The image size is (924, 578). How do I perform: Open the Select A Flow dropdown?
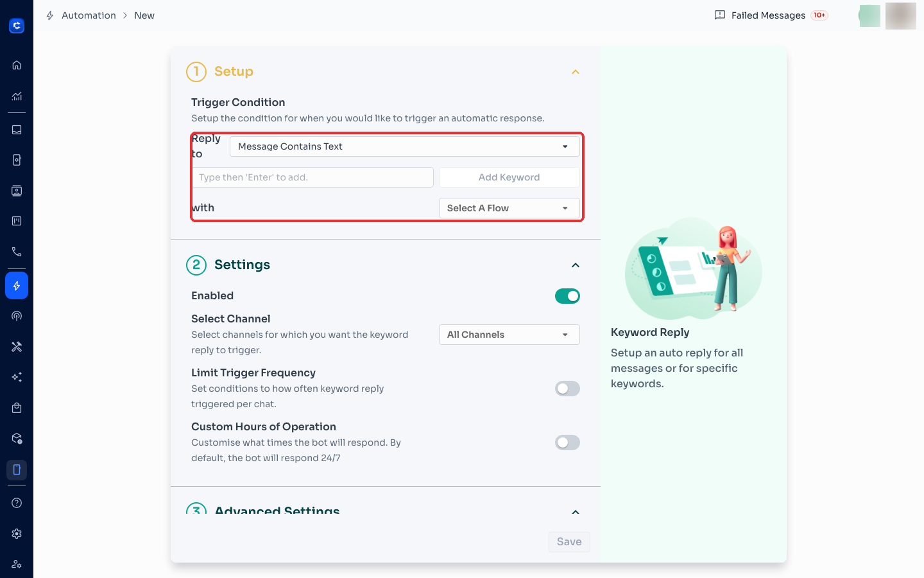pyautogui.click(x=509, y=208)
